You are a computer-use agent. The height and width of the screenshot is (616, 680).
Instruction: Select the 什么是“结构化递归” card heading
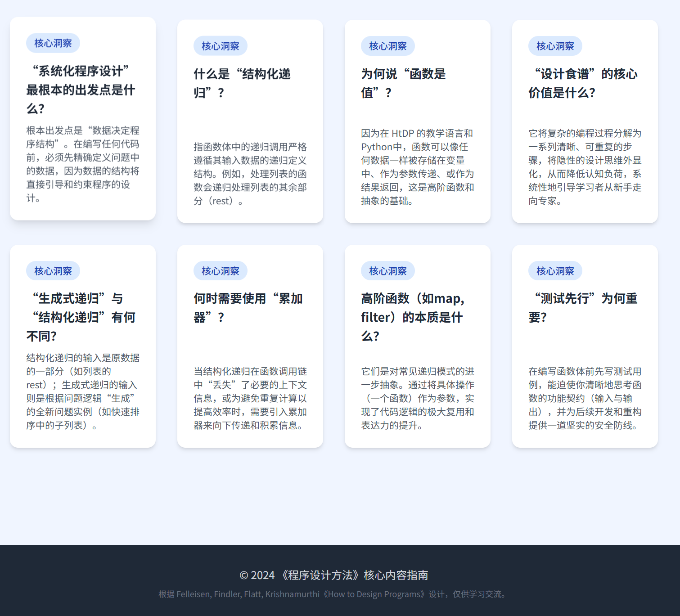point(242,83)
